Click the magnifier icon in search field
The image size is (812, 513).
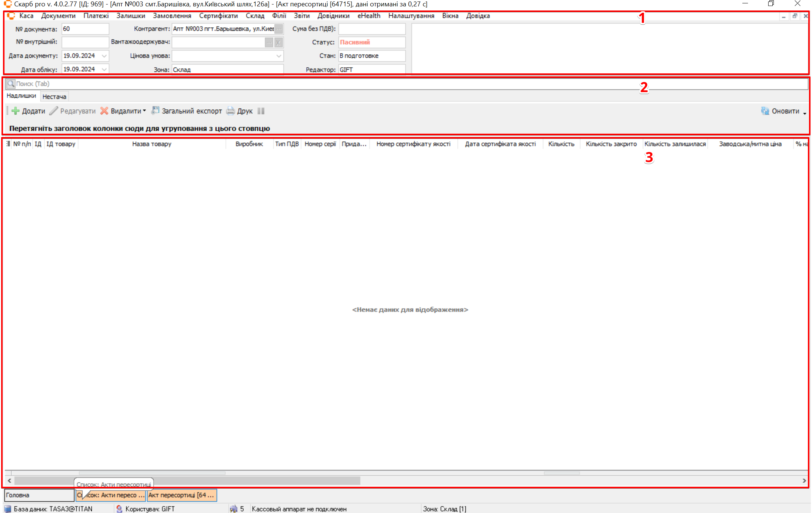pyautogui.click(x=11, y=84)
